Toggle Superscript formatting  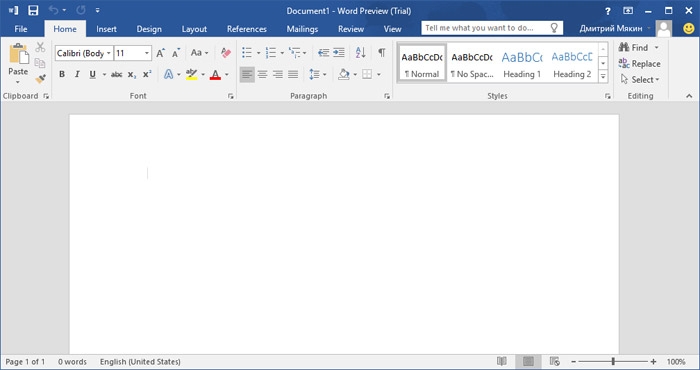click(x=147, y=75)
